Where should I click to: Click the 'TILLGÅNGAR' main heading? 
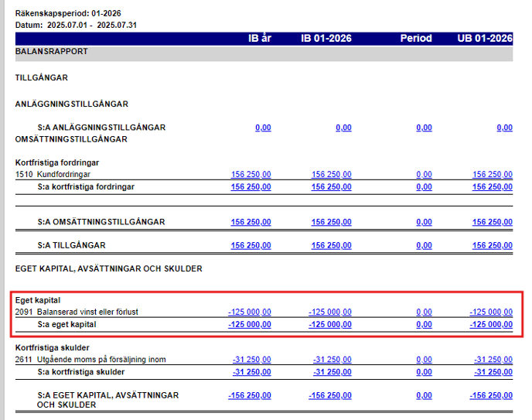tap(42, 77)
